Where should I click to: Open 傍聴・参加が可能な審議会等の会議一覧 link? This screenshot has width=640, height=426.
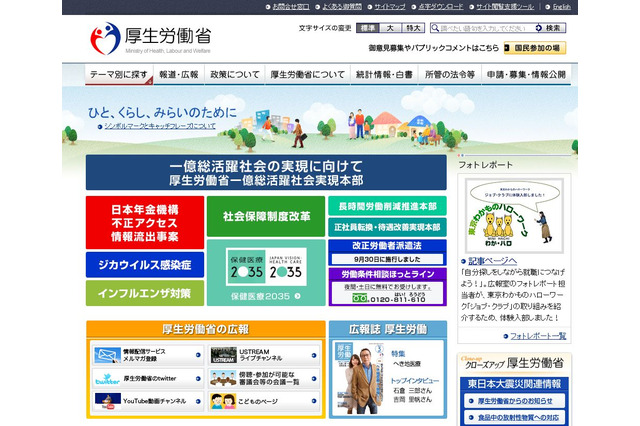pyautogui.click(x=269, y=378)
